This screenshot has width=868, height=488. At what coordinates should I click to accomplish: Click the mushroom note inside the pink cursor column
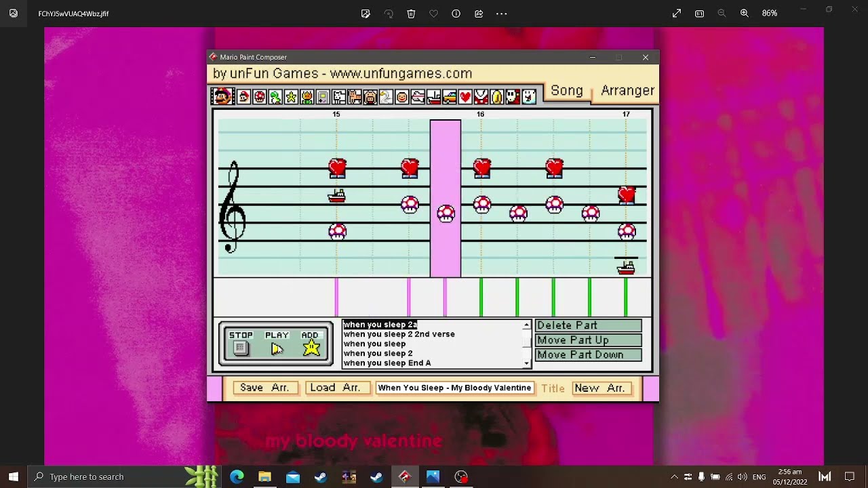446,213
